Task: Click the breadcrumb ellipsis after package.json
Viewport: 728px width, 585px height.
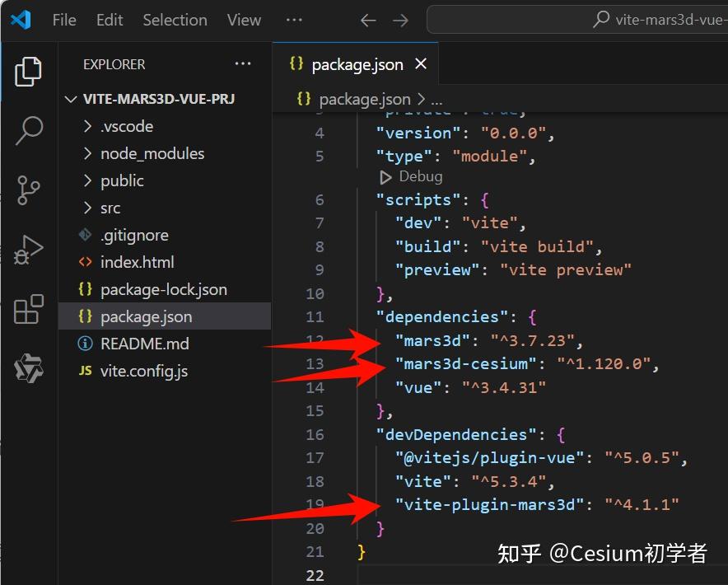Action: pyautogui.click(x=433, y=98)
